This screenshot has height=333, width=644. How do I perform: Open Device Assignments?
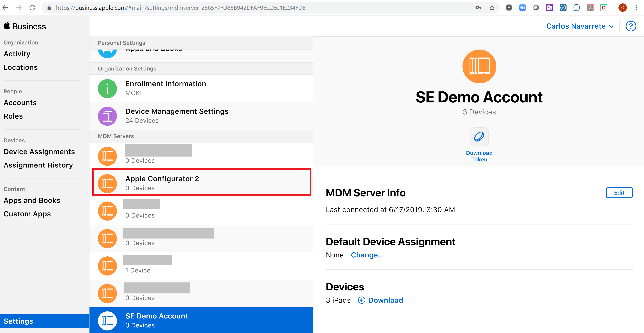(x=39, y=152)
